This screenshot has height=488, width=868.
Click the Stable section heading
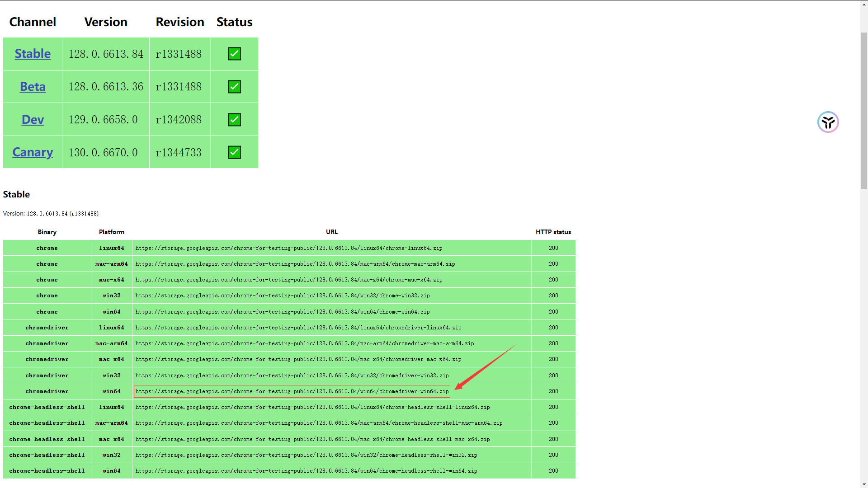point(16,194)
